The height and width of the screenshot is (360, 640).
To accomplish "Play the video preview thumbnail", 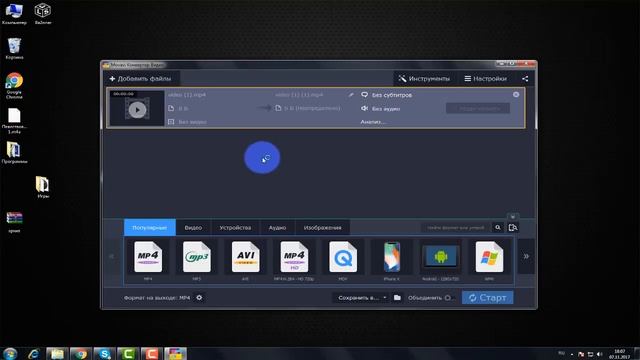I will pyautogui.click(x=137, y=110).
